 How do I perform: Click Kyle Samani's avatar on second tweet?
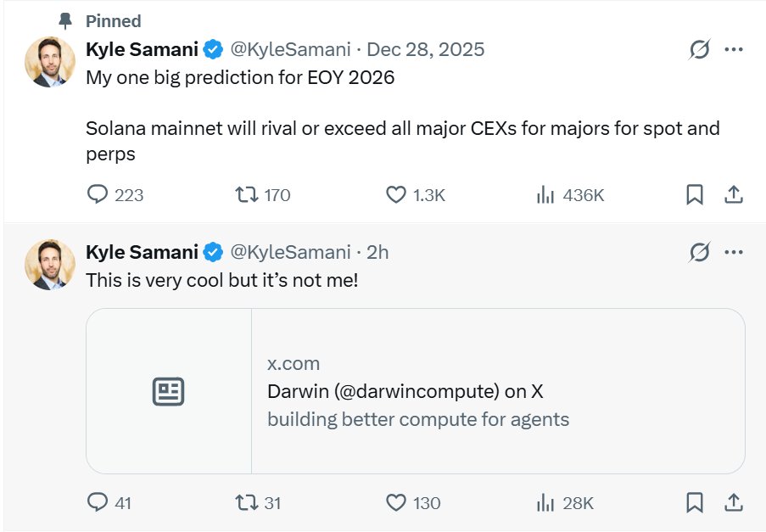pos(50,264)
